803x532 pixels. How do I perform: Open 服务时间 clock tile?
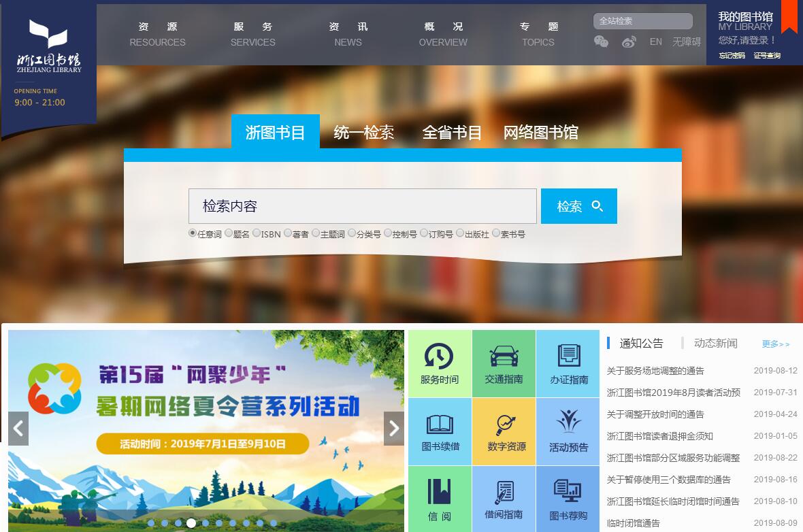click(x=440, y=363)
